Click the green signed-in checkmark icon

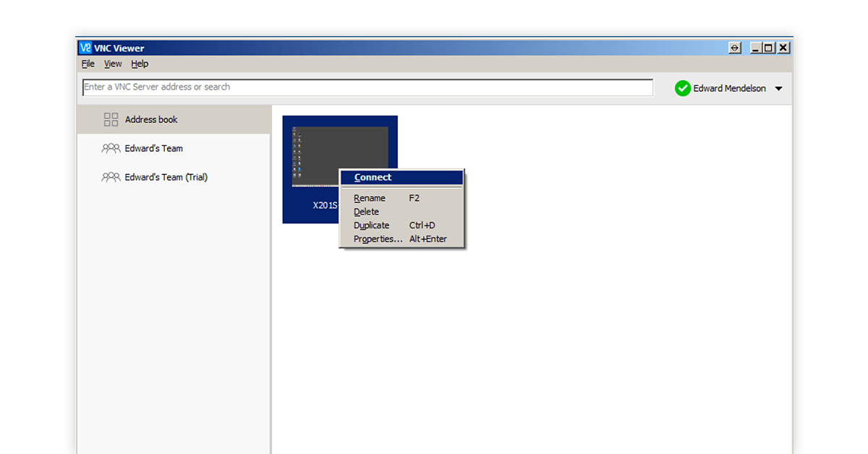[x=683, y=88]
